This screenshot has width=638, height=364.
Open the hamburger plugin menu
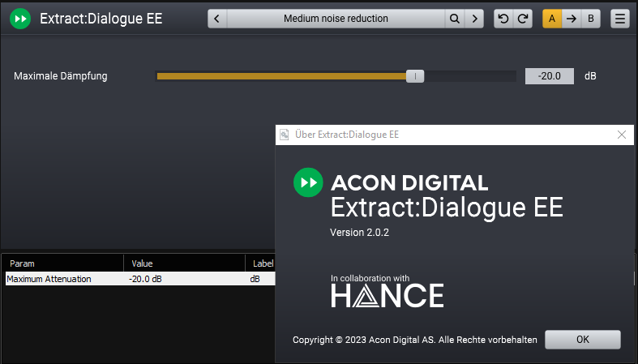(620, 19)
